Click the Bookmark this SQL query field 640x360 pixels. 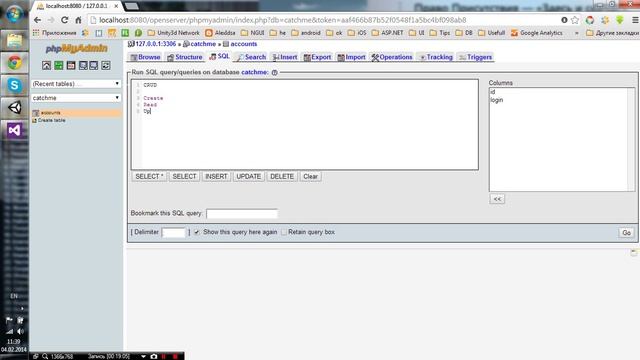pos(242,213)
